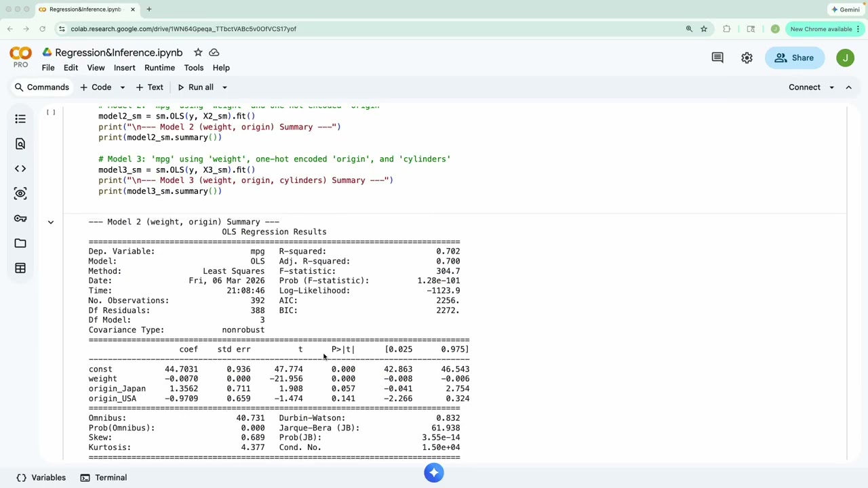The width and height of the screenshot is (868, 488).
Task: Open the Runtime menu
Action: [x=159, y=68]
